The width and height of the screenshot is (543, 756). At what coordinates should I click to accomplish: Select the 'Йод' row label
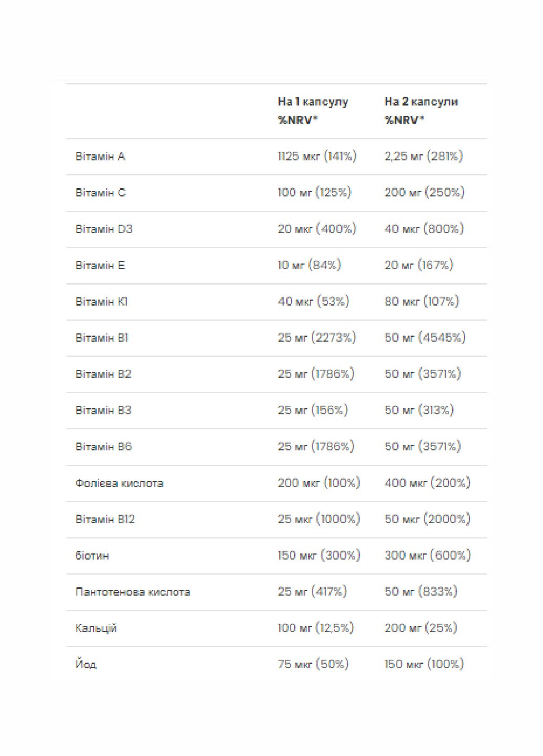point(86,664)
